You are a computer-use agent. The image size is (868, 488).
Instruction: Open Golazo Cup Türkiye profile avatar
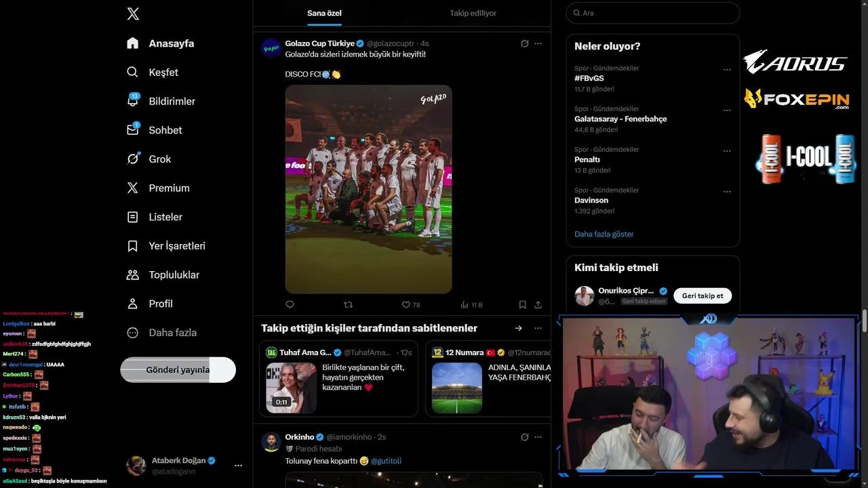271,48
